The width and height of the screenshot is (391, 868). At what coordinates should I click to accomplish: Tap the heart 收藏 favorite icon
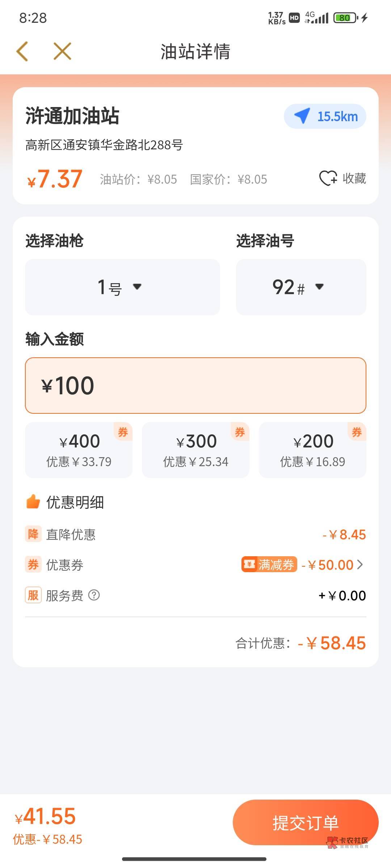coord(328,178)
